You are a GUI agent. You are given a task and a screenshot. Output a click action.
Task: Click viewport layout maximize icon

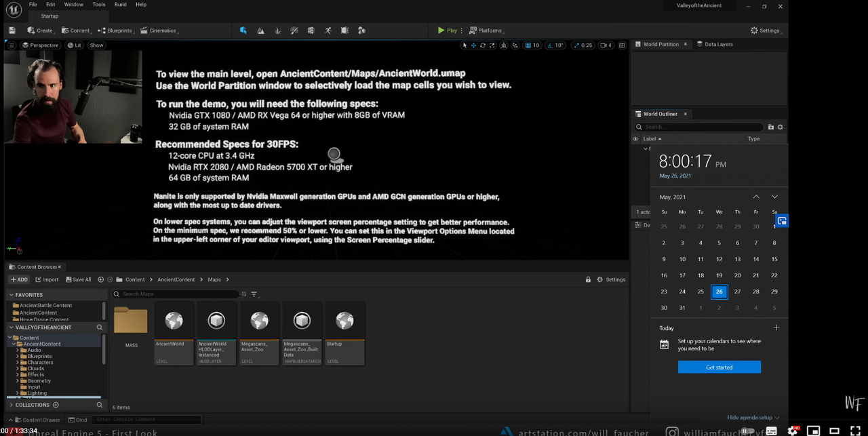click(622, 45)
